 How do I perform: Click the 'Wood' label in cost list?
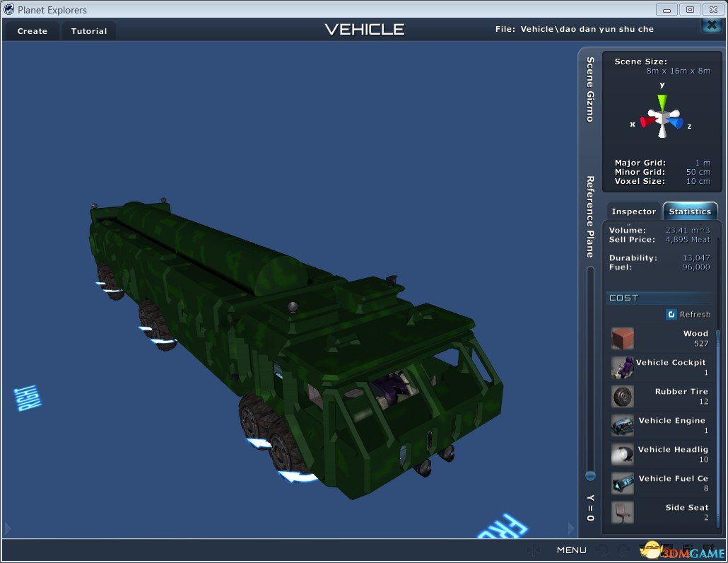tap(695, 333)
